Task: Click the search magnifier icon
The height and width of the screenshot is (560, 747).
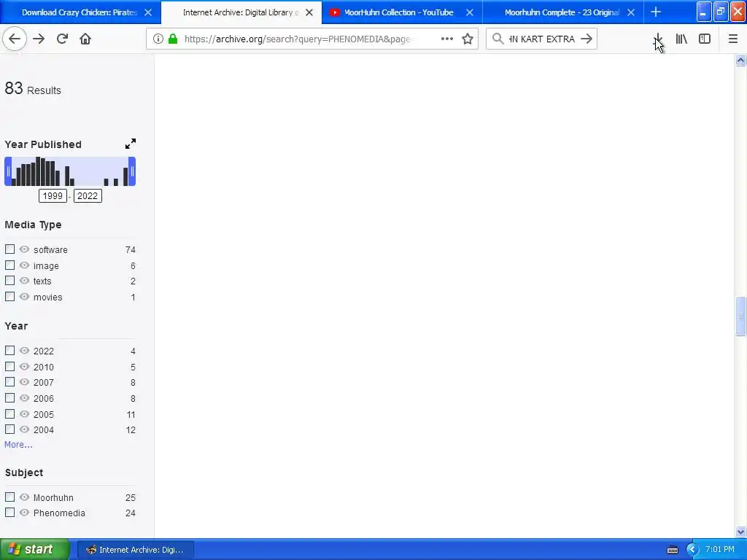Action: (x=498, y=39)
